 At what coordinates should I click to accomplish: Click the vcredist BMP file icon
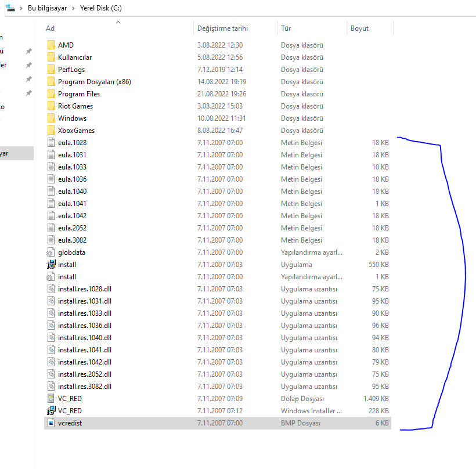point(51,423)
